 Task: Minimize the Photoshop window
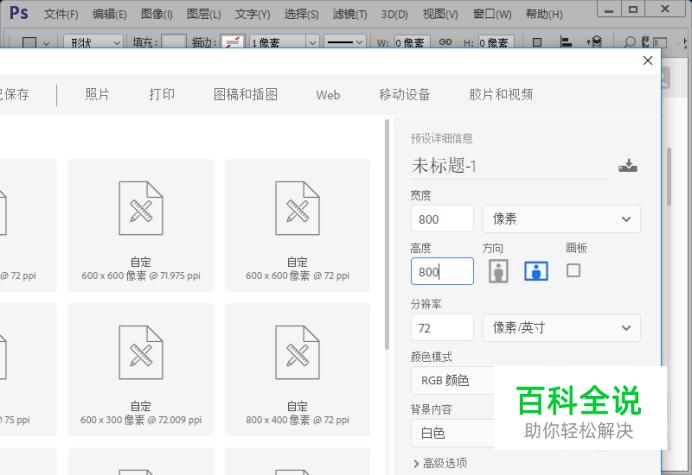click(609, 9)
